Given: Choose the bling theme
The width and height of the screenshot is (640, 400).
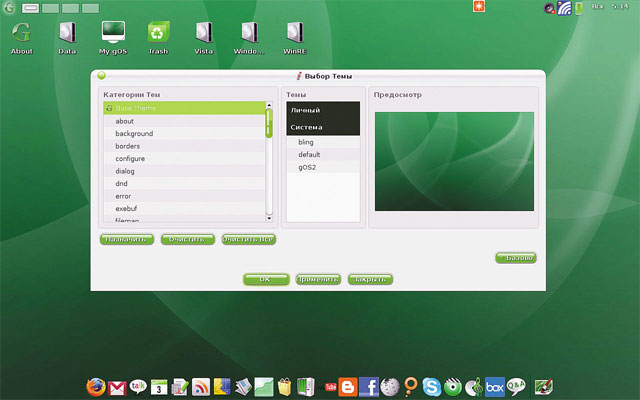Looking at the screenshot, I should click(x=323, y=142).
